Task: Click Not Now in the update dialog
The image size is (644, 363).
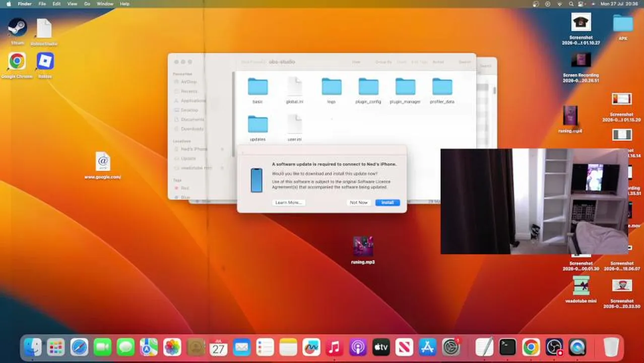Action: coord(359,202)
